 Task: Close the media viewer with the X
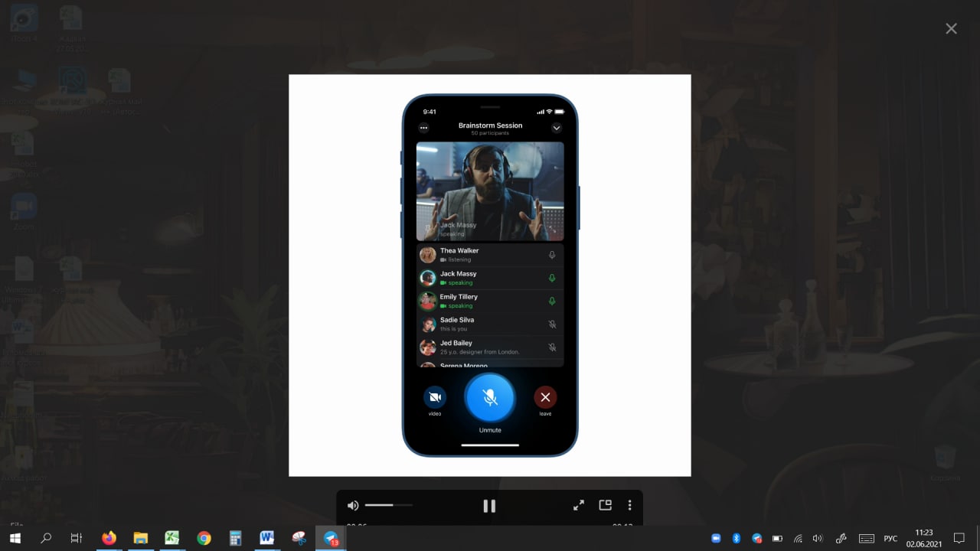[951, 28]
